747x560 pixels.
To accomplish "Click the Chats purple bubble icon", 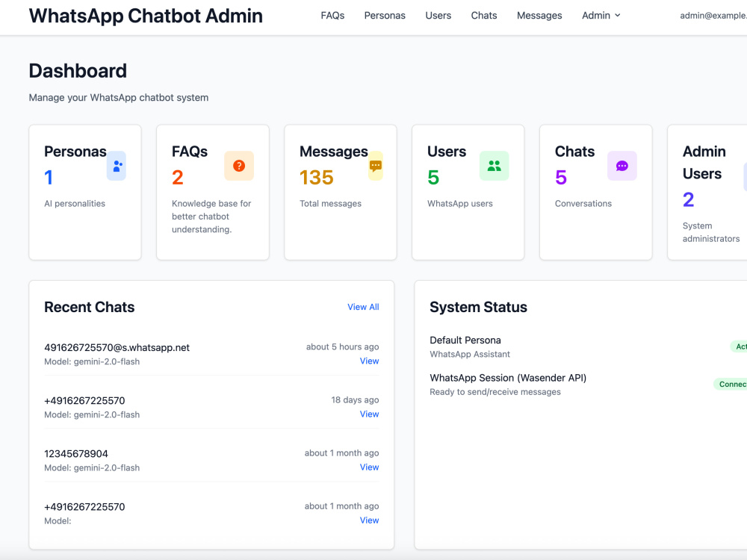I will [622, 166].
